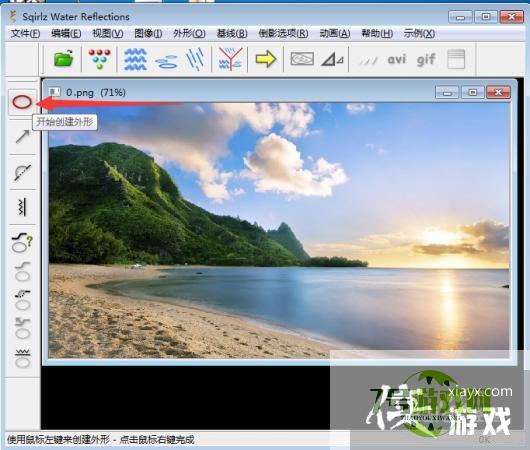
Task: Minimize the 0.png image window
Action: [x=447, y=92]
